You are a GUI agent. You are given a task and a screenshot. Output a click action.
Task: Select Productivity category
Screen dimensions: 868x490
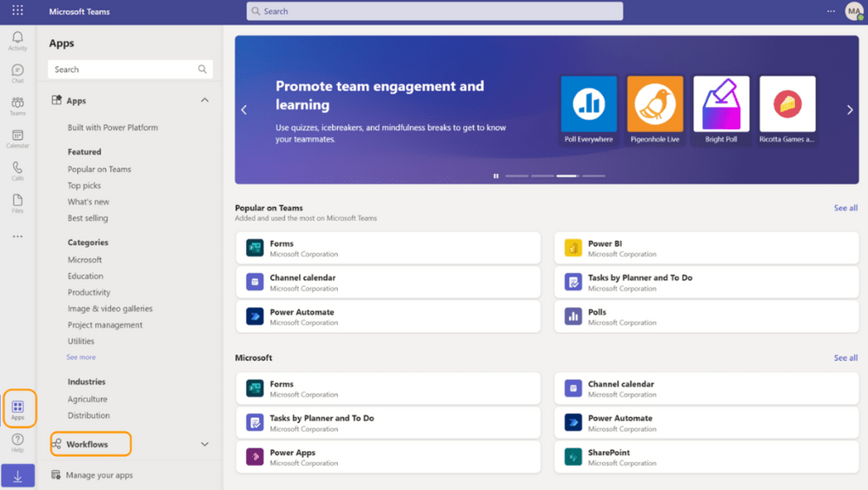coord(89,293)
